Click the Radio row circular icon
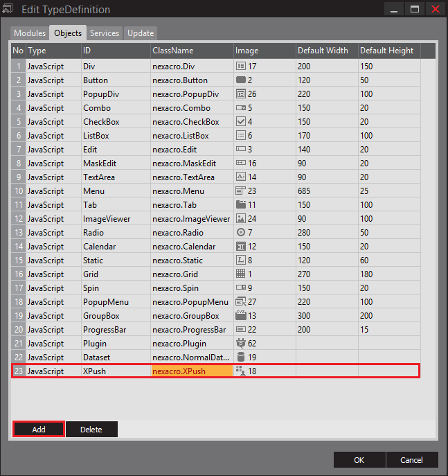The image size is (448, 476). click(x=240, y=233)
